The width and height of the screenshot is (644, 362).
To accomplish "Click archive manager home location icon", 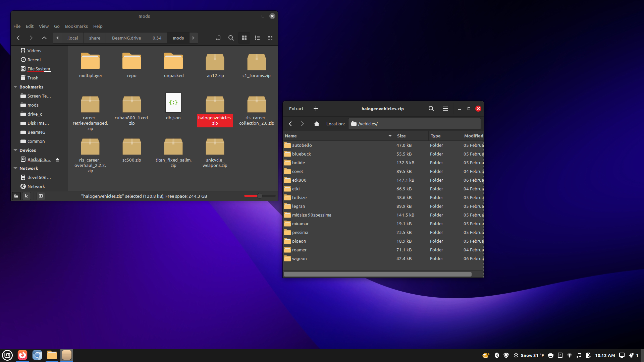I will tap(316, 124).
